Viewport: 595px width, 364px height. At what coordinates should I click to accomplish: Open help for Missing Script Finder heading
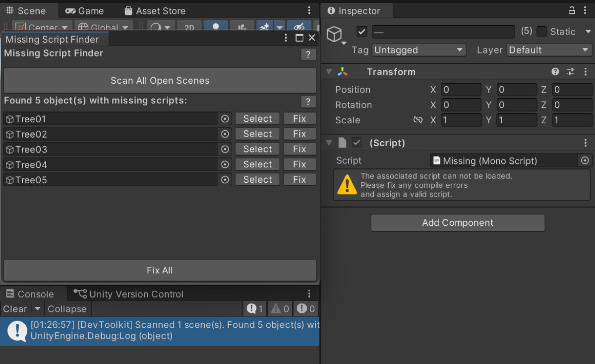pyautogui.click(x=308, y=54)
